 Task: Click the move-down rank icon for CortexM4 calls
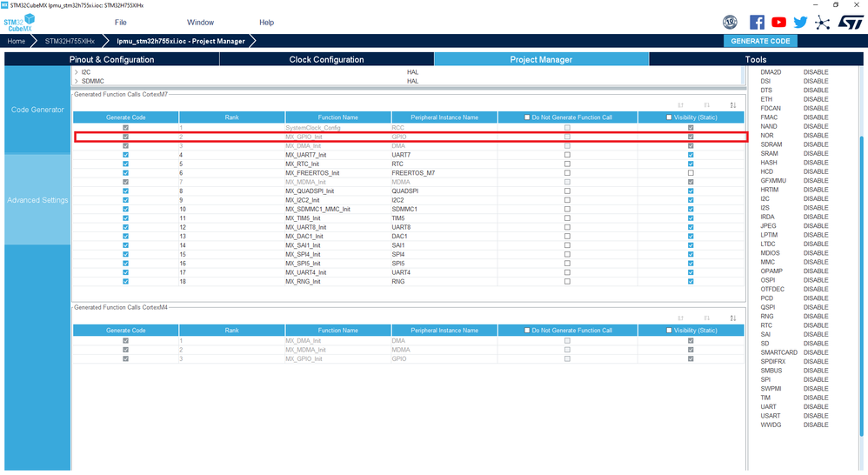pos(707,318)
